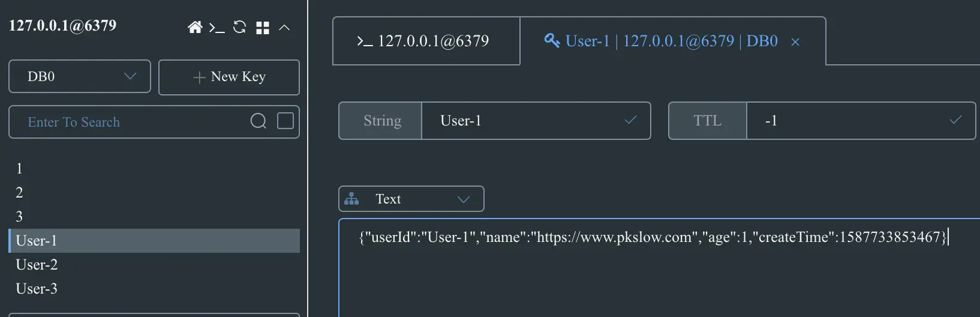The height and width of the screenshot is (317, 980).
Task: Select key User-2 in the list
Action: tap(37, 264)
